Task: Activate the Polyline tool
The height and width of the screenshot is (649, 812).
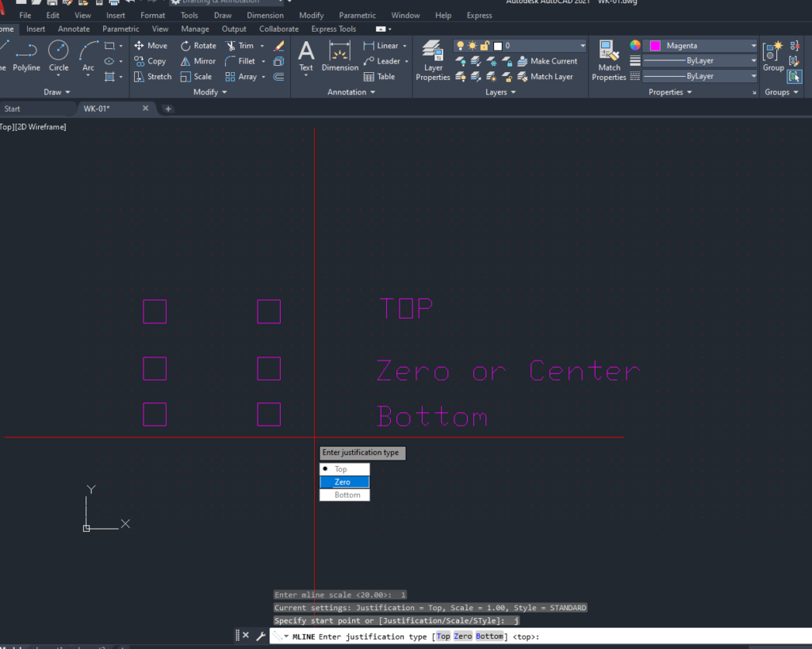Action: (26, 55)
